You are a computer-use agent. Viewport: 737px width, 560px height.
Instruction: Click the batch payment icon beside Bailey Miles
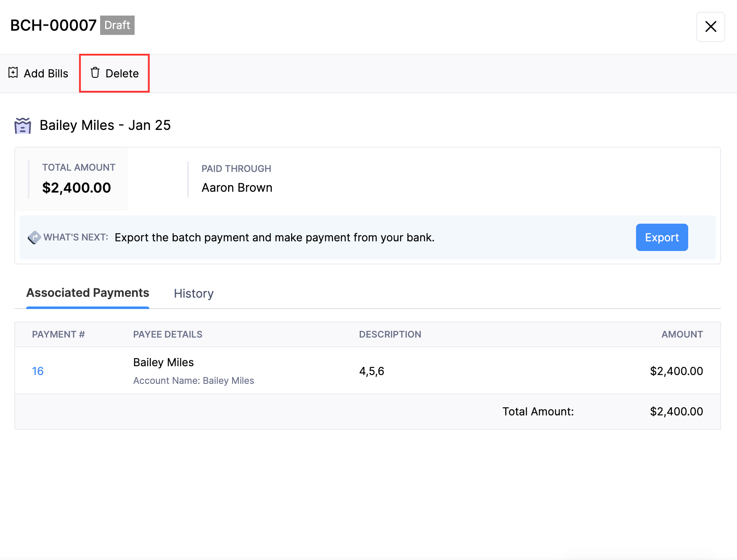23,125
